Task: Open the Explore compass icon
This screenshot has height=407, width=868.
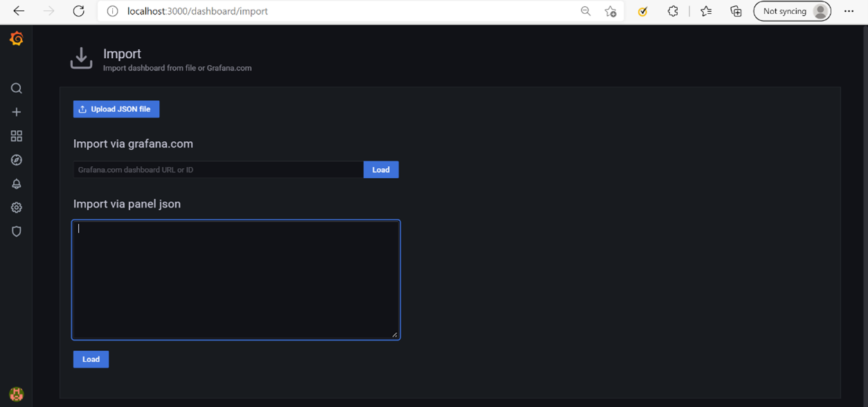Action: tap(17, 160)
